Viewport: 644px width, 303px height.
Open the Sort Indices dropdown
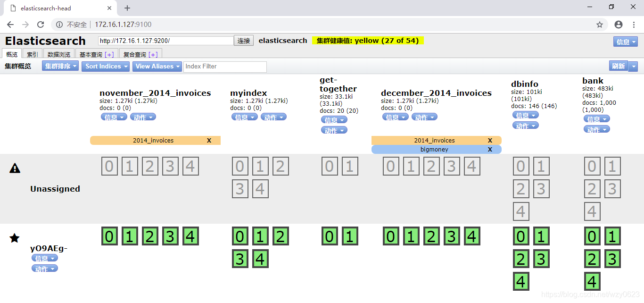106,67
